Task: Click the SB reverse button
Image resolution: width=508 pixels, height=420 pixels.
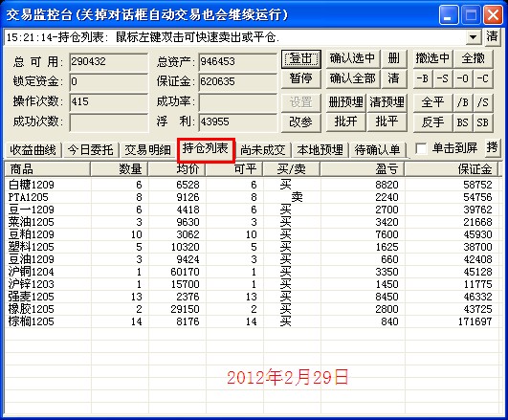Action: click(x=483, y=122)
